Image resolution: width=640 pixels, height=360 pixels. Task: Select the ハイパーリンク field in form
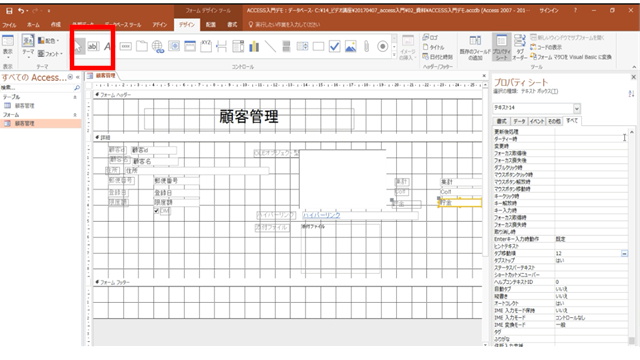point(360,215)
